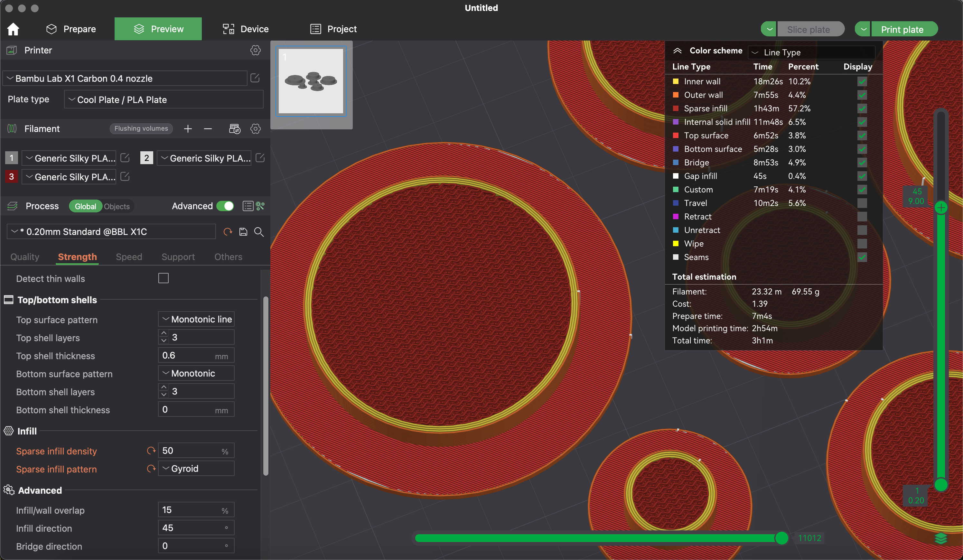Collapse the Color scheme legend panel

[x=677, y=51]
